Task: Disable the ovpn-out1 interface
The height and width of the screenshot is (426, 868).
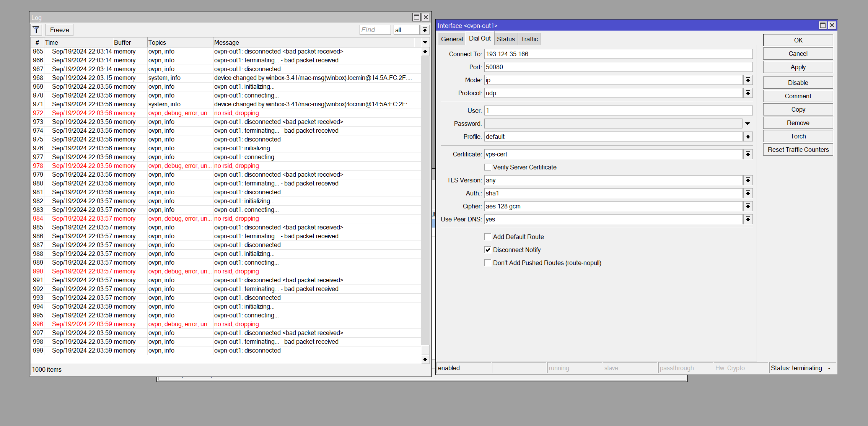Action: 798,83
